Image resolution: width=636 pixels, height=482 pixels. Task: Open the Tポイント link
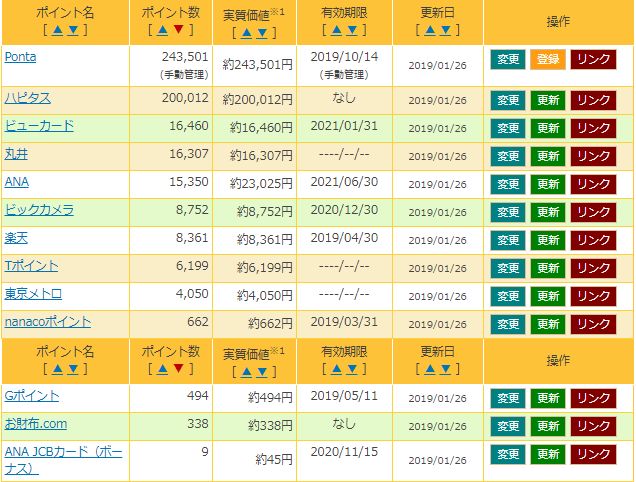tap(31, 266)
